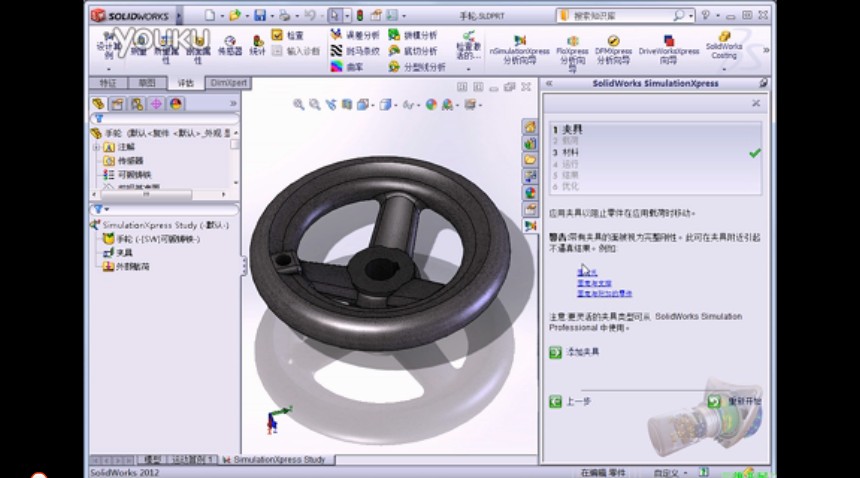Click the Open file folder icon
This screenshot has height=478, width=860.
point(235,15)
